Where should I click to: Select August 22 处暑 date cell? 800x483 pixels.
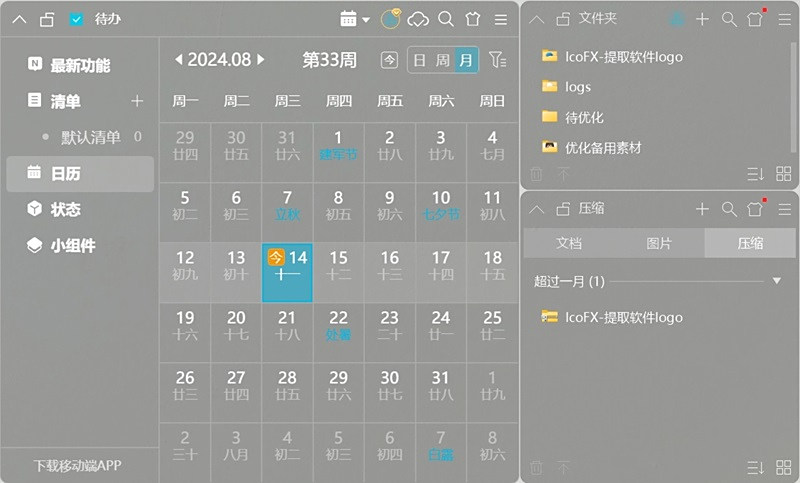coord(338,333)
